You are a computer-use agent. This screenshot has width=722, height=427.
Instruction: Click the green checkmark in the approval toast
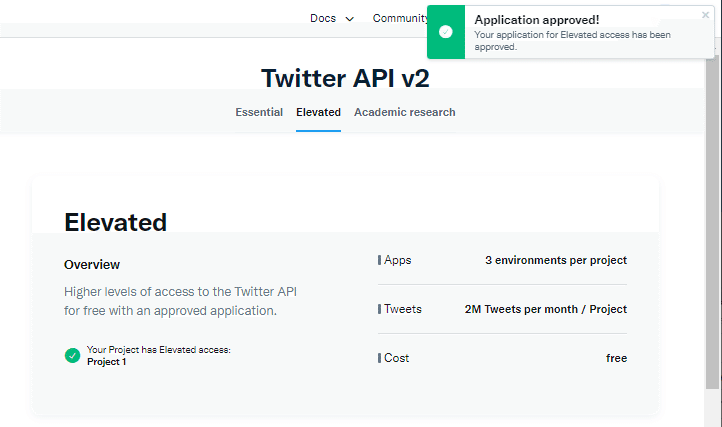click(445, 32)
